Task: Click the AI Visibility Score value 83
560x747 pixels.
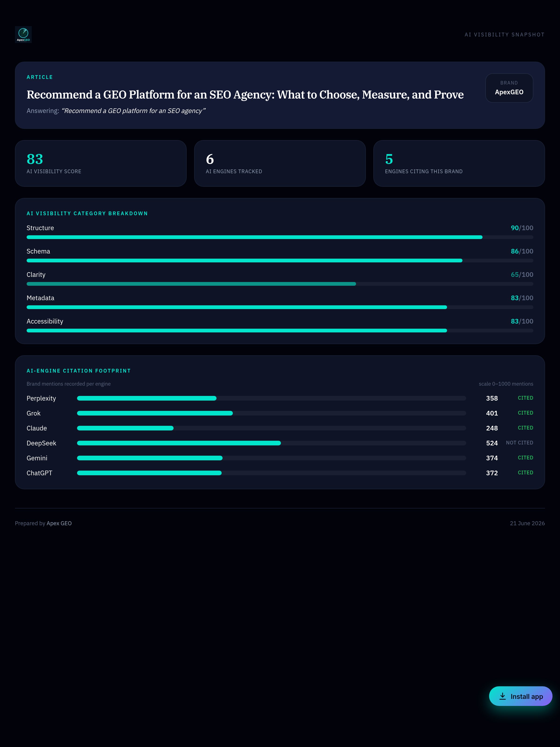Action: pos(35,159)
